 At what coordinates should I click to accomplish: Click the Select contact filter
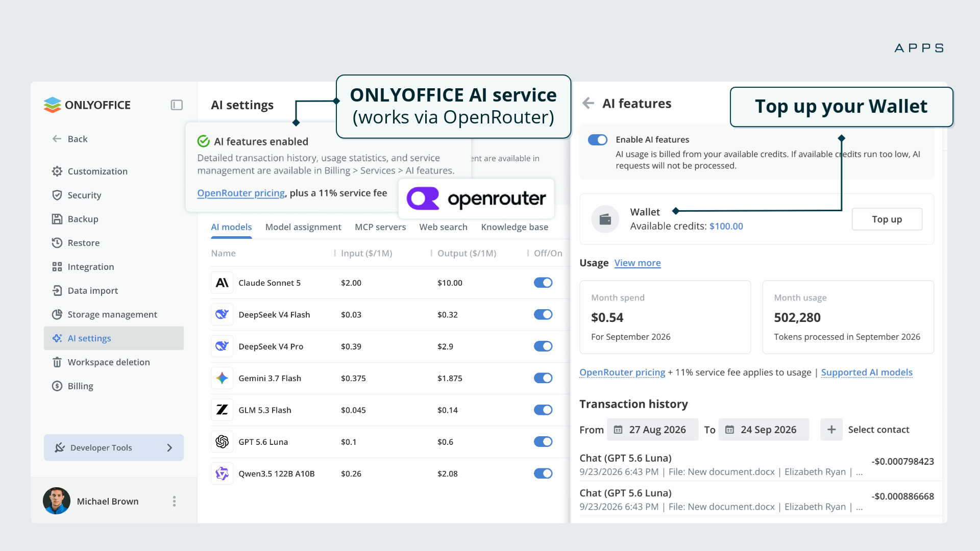click(x=878, y=430)
